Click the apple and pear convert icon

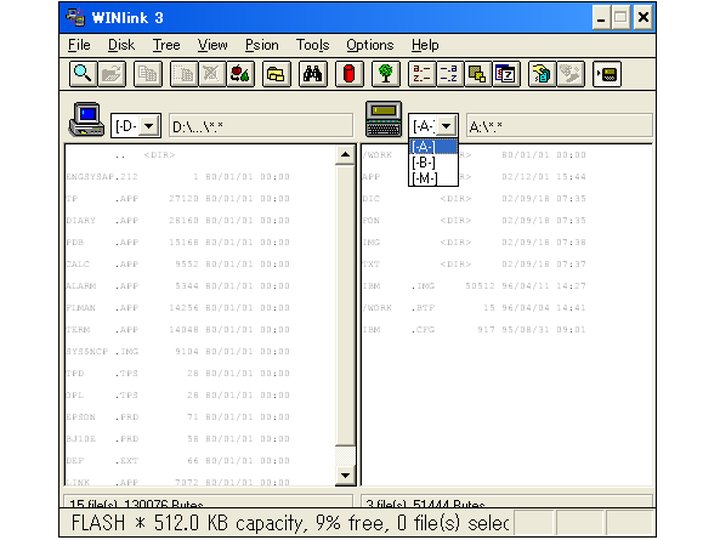(240, 74)
